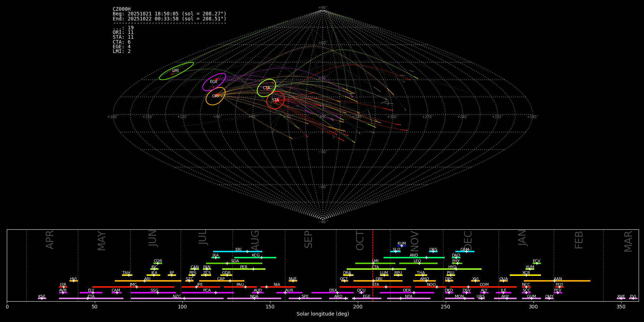Click the LMI radiant label on the sky map
The height and width of the screenshot is (322, 644).
[x=175, y=71]
